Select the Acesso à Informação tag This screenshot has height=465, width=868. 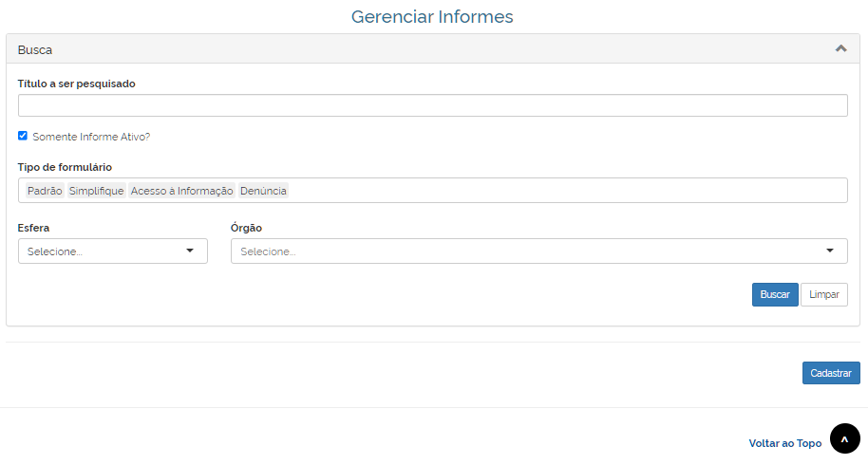[181, 191]
